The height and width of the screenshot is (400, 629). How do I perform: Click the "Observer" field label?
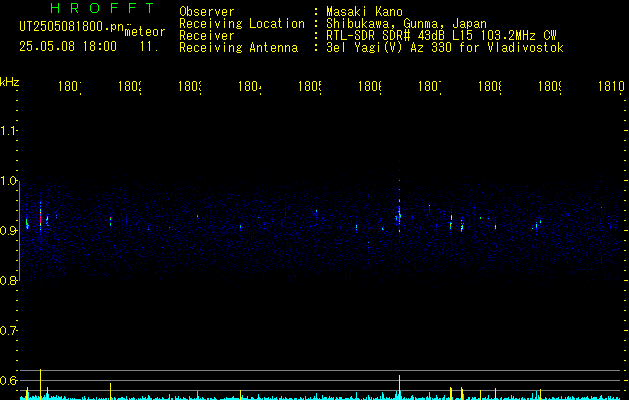point(207,12)
